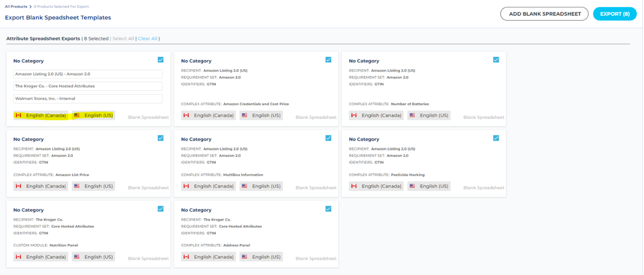Viewport: 644px width, 275px height.
Task: Select English (US) on Address Panel card
Action: click(x=261, y=257)
